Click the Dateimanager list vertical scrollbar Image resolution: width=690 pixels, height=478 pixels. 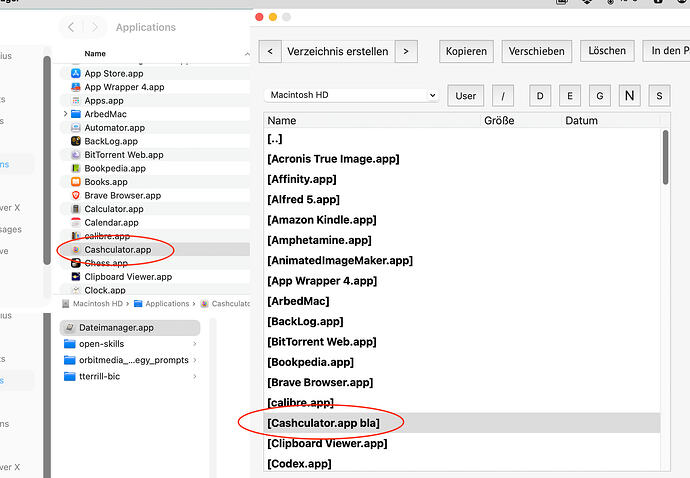(x=665, y=157)
